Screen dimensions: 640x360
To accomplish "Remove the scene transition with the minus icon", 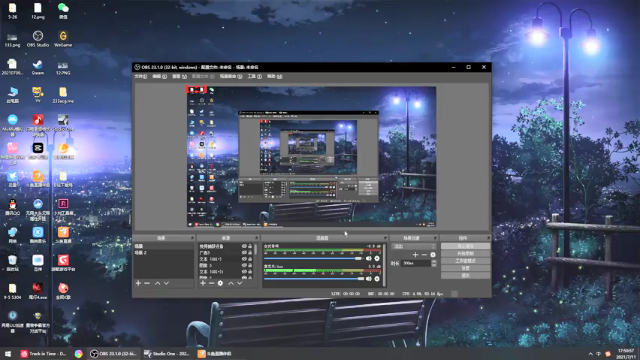I will pos(424,255).
